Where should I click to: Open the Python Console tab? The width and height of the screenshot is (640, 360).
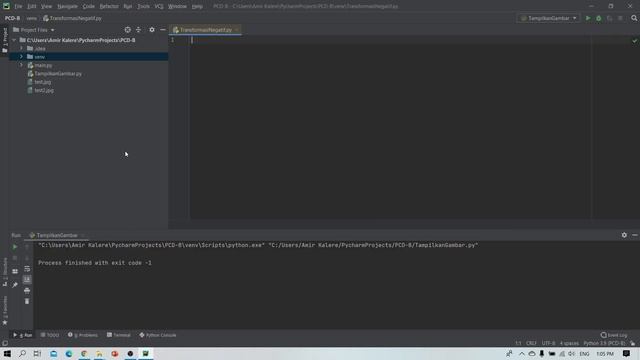click(x=158, y=335)
